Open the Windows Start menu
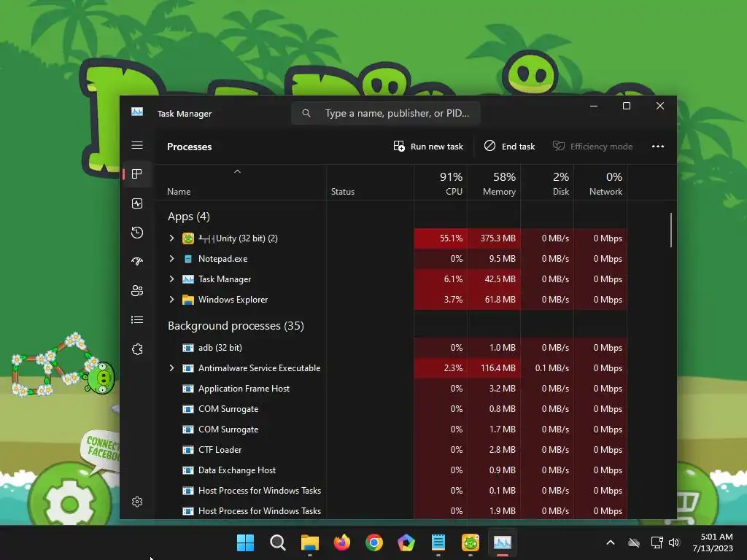The height and width of the screenshot is (560, 747). coord(245,542)
